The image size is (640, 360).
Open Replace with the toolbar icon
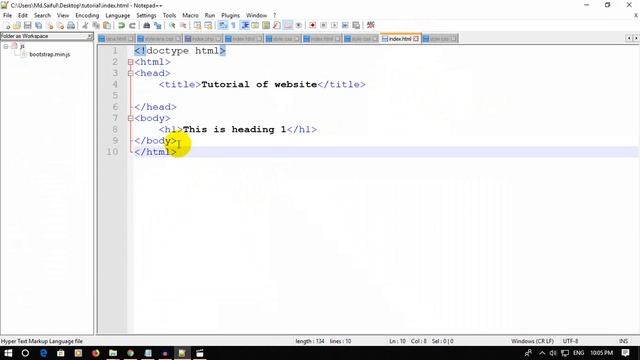pos(158,25)
